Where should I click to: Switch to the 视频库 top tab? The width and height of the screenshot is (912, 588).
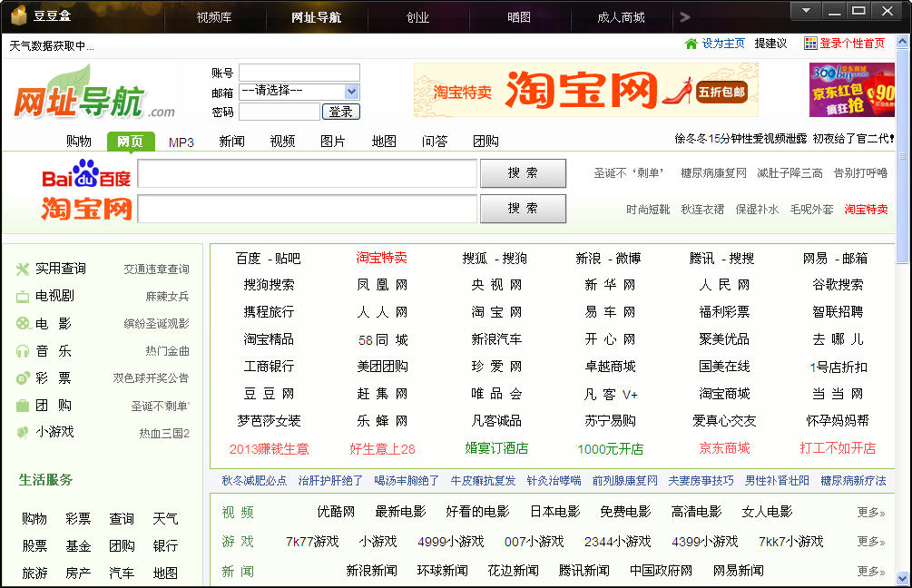coord(214,17)
